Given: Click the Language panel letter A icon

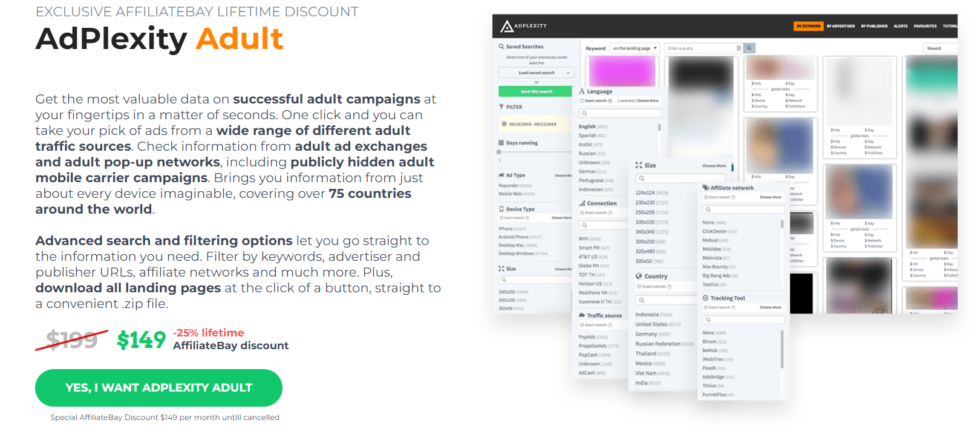Looking at the screenshot, I should [582, 91].
